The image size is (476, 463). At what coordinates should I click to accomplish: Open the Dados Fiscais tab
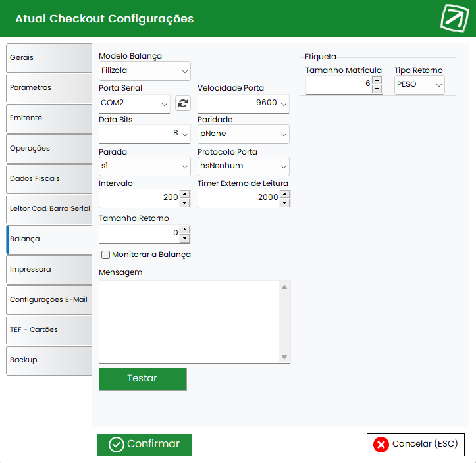tap(49, 179)
